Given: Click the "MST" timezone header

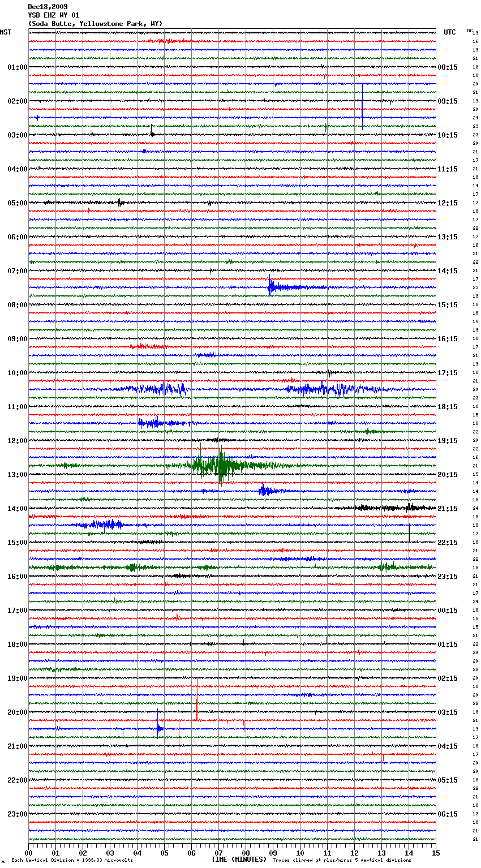Looking at the screenshot, I should click(x=6, y=32).
